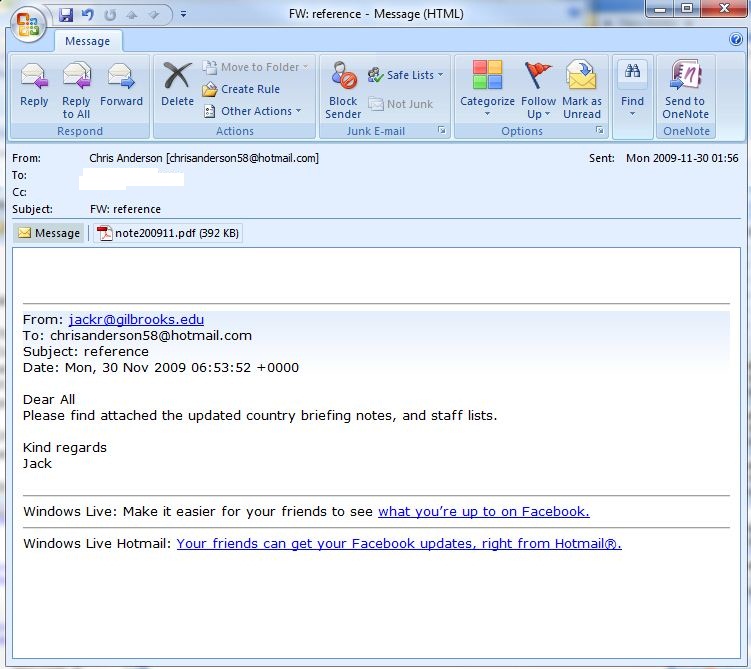Click jackr@gilbrooks.edu email link

[137, 319]
